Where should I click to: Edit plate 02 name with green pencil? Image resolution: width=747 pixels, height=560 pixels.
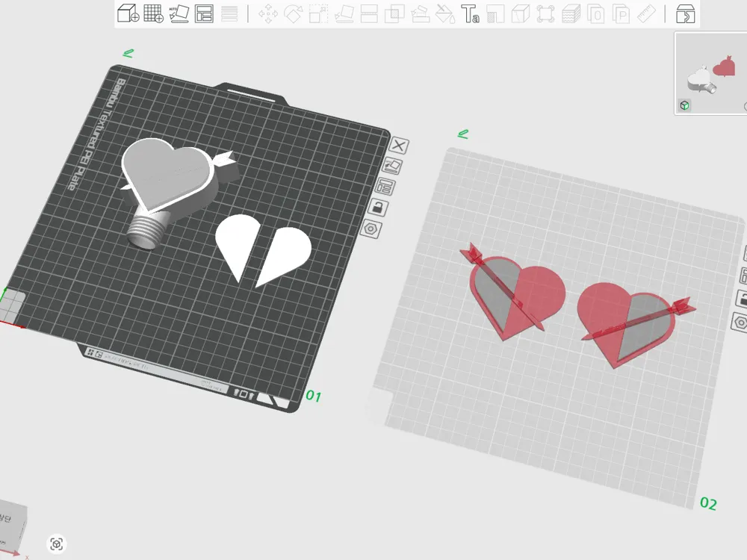(463, 134)
